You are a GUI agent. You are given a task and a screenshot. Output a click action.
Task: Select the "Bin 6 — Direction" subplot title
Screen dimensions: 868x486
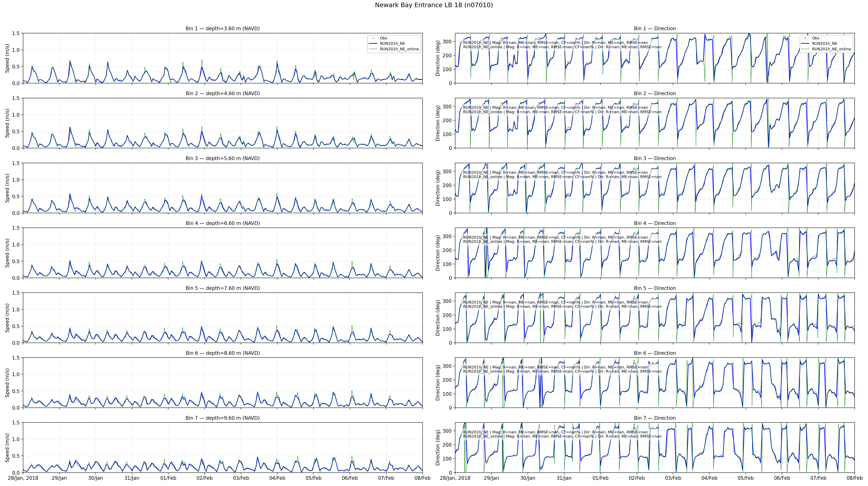coord(655,353)
